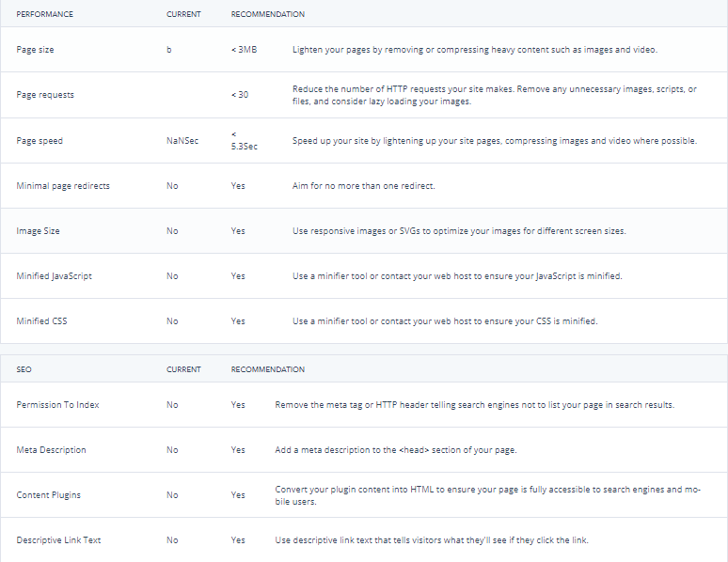Select the Minimal page redirects row

coord(364,186)
